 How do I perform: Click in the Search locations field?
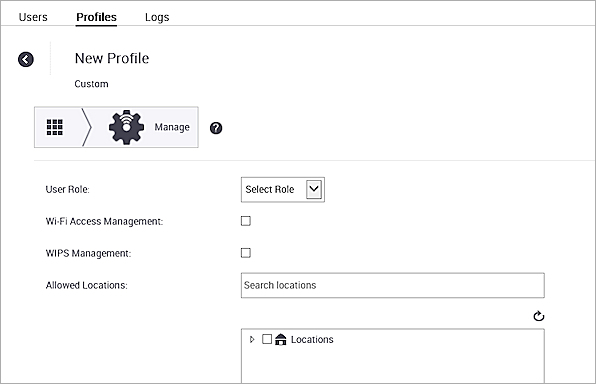[x=393, y=285]
